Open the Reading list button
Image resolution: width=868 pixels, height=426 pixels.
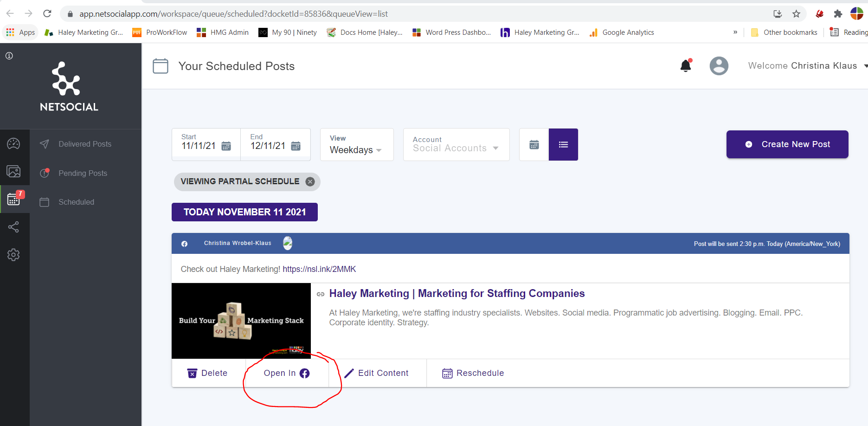pyautogui.click(x=849, y=32)
